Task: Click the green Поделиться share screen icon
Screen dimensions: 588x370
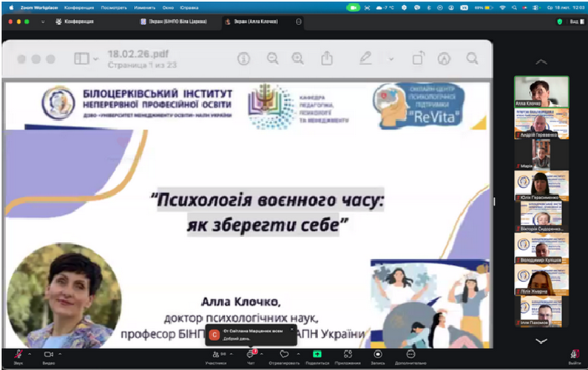Action: (317, 354)
